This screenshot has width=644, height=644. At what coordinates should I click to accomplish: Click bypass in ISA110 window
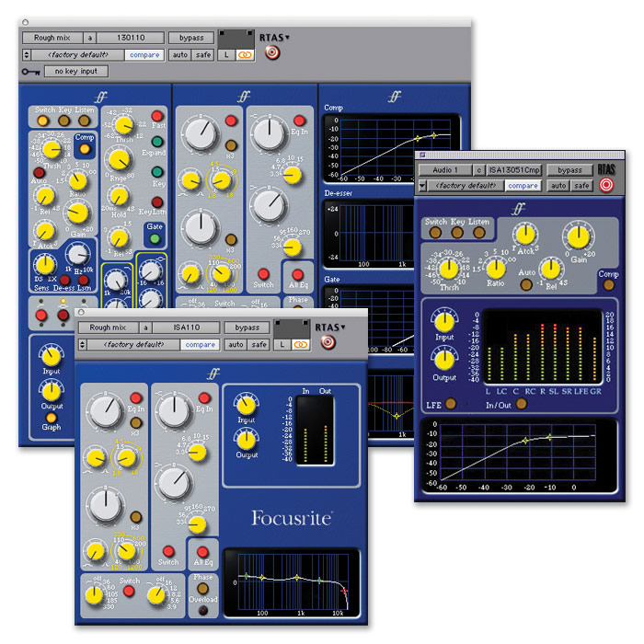click(x=247, y=328)
